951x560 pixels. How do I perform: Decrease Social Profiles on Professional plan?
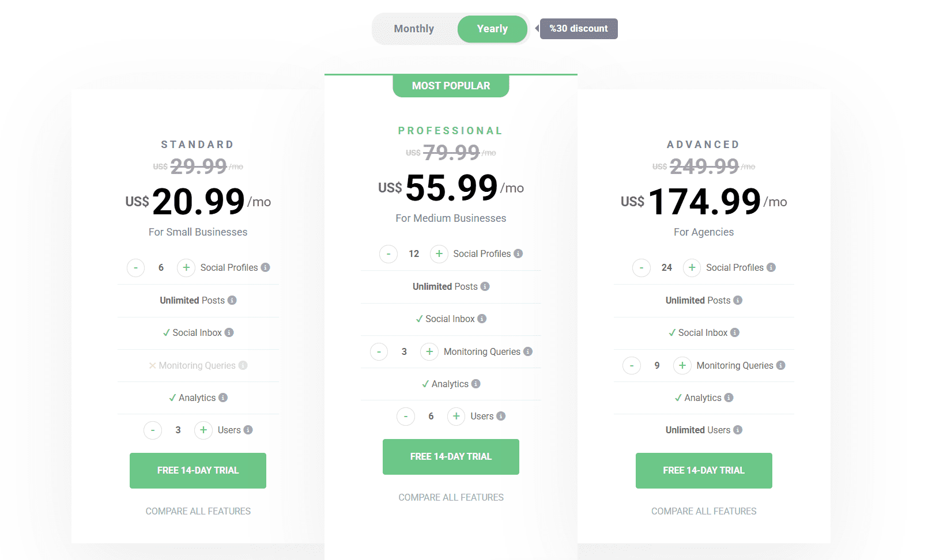388,253
